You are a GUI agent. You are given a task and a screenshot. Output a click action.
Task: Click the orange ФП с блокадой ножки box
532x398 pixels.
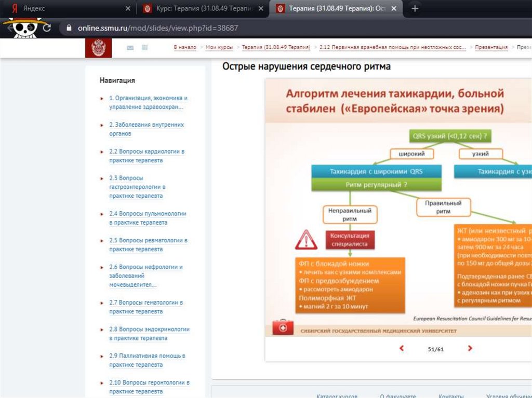(350, 285)
